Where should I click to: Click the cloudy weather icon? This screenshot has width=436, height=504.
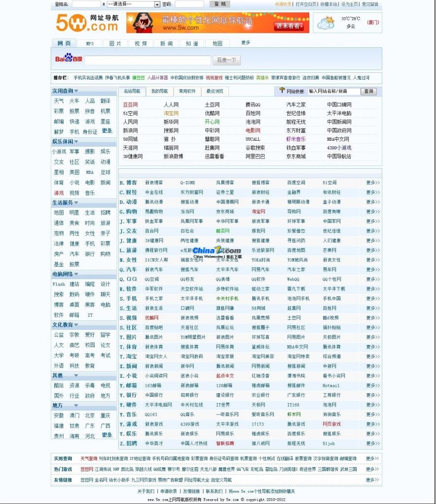tap(326, 23)
